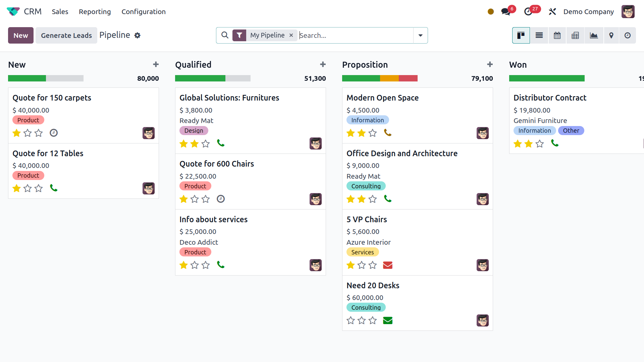Image resolution: width=644 pixels, height=362 pixels.
Task: Toggle second star on Info about services
Action: [x=195, y=265]
